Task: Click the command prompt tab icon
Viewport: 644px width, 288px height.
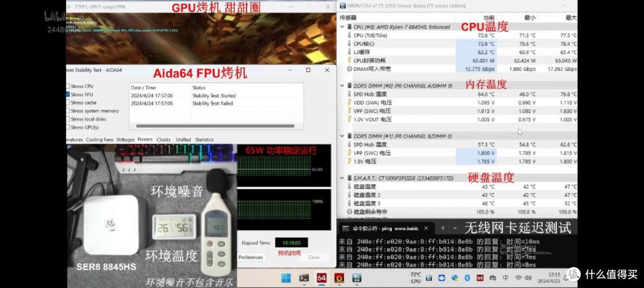Action: click(345, 228)
